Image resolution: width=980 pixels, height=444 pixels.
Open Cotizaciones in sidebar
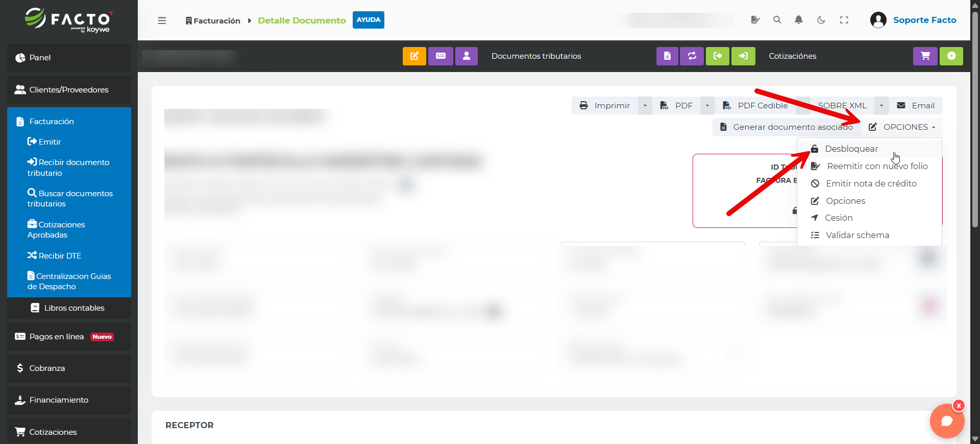coord(69,432)
